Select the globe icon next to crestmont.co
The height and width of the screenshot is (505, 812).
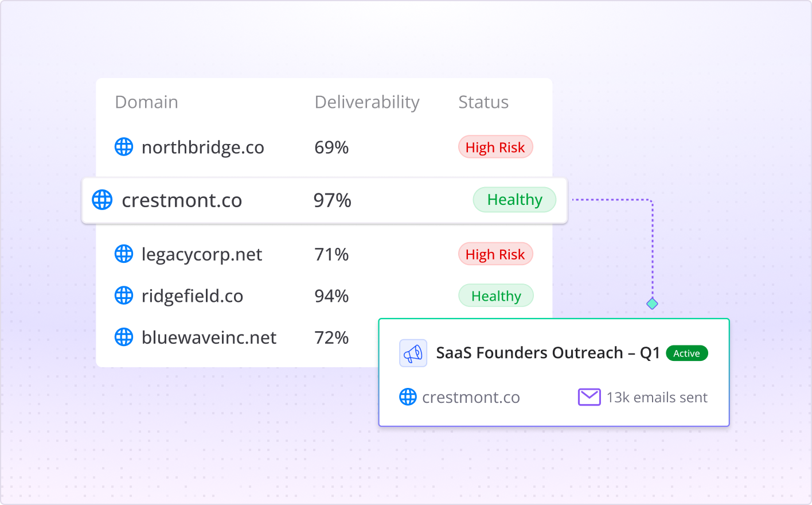coord(102,200)
